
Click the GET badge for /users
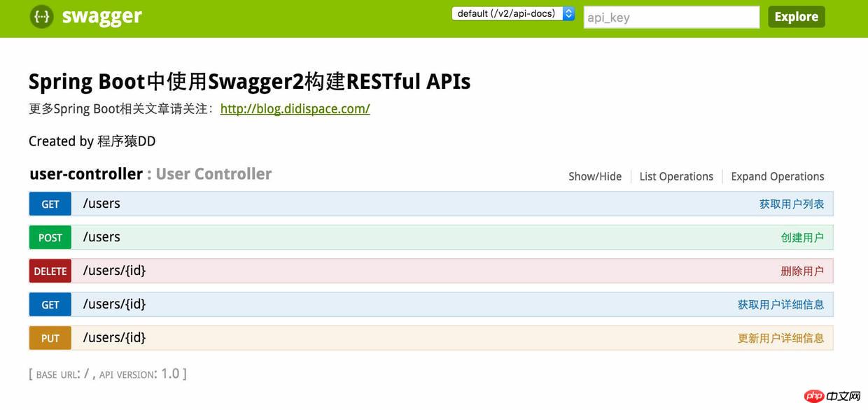pos(50,204)
